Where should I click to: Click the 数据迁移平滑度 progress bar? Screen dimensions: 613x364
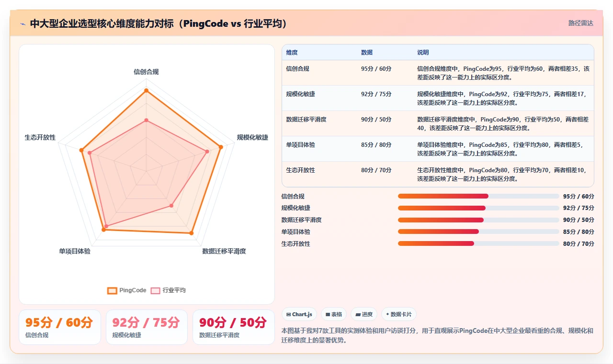[x=478, y=220]
